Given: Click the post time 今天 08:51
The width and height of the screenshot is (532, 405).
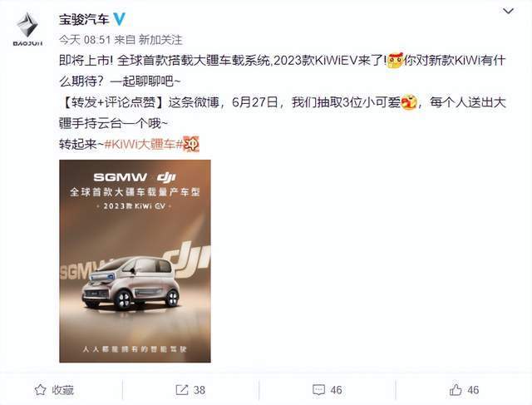Looking at the screenshot, I should point(85,40).
